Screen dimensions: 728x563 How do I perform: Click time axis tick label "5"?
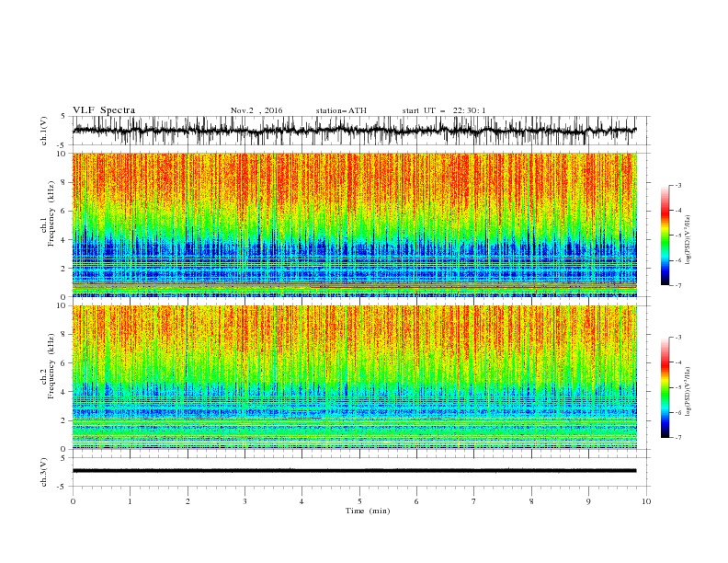(359, 501)
